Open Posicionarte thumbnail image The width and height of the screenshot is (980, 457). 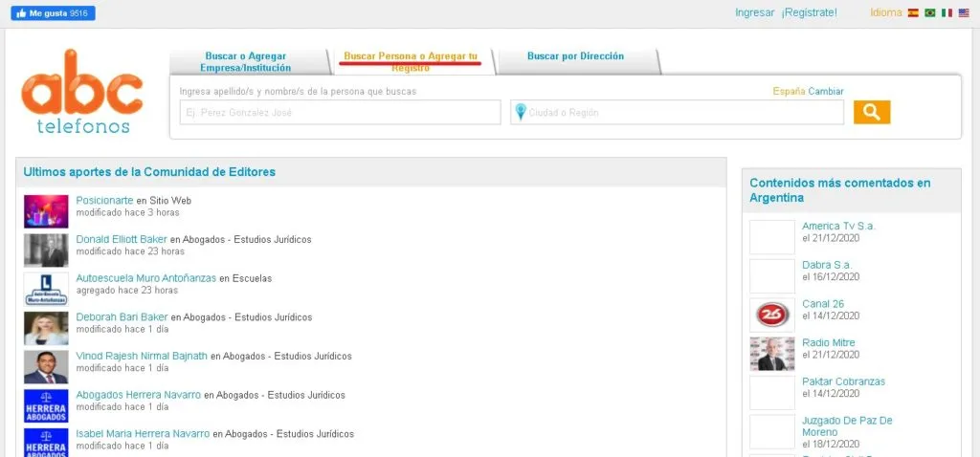[x=46, y=211]
